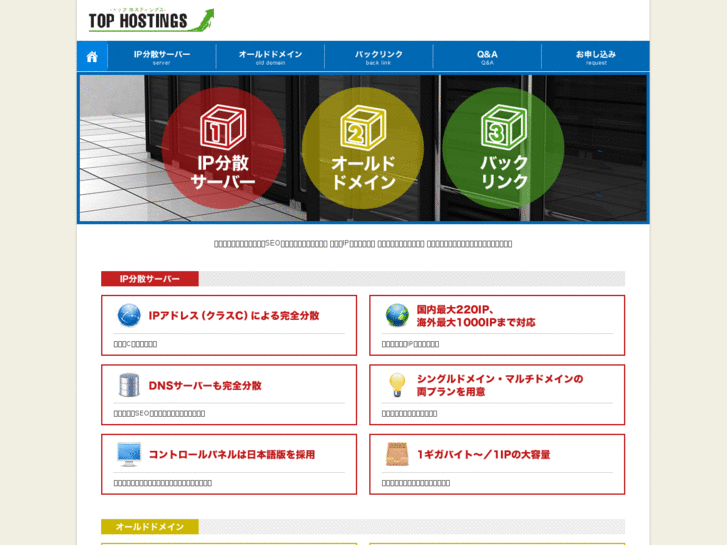Select the green バックリンク banner circle

[x=503, y=148]
